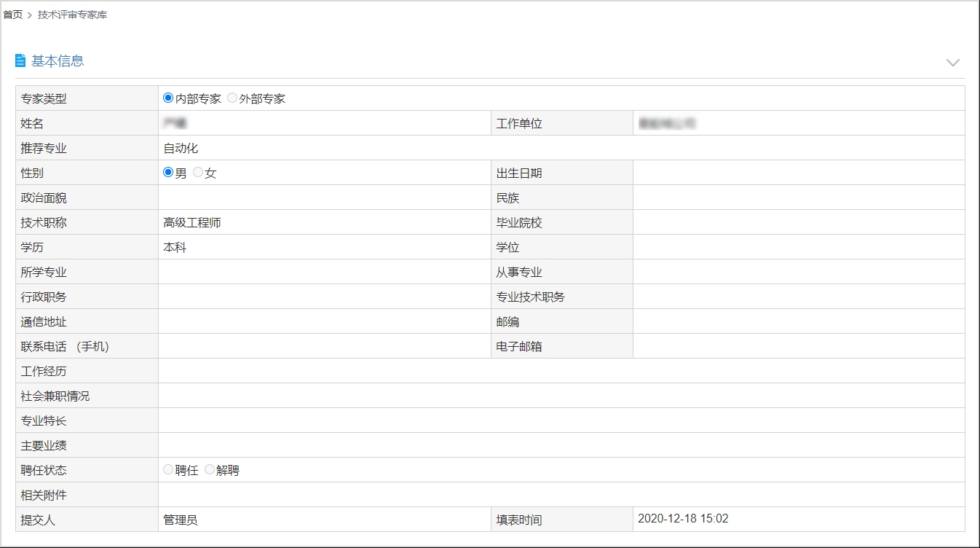This screenshot has width=980, height=548.
Task: Open 技术评审专家库 breadcrumb link
Action: coord(73,15)
